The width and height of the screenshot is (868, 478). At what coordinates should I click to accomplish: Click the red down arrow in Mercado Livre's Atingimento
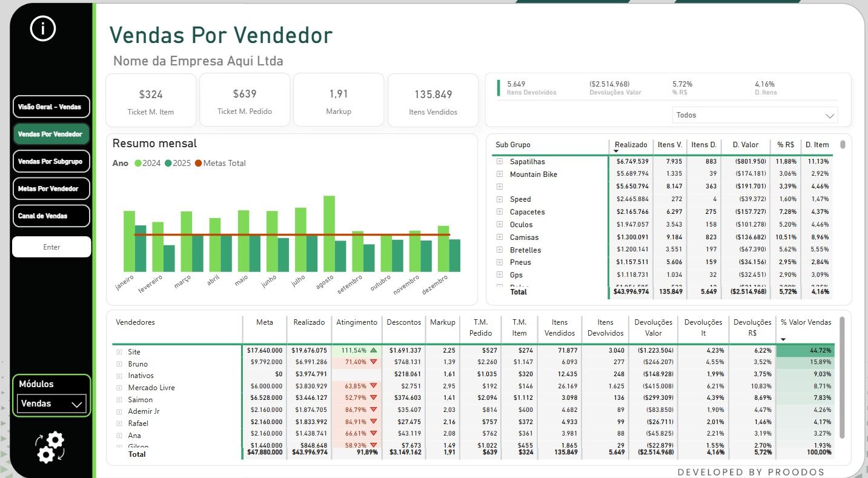(374, 386)
